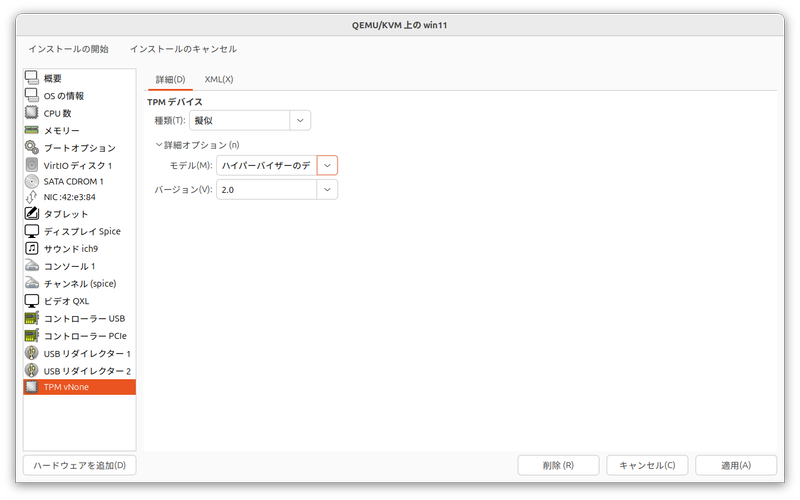Select the VirtIO ディスク 1 text label
This screenshot has height=500, width=800.
78,165
